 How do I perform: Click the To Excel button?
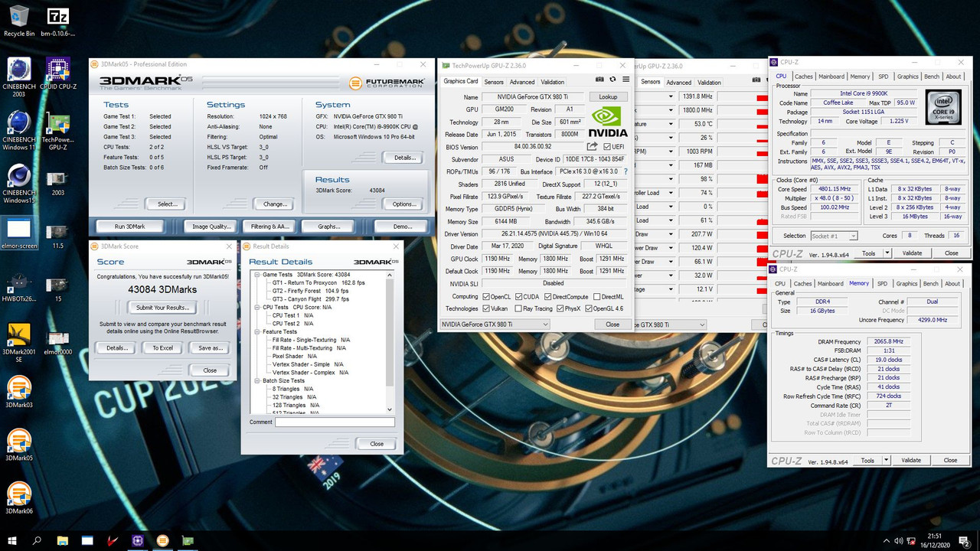162,347
